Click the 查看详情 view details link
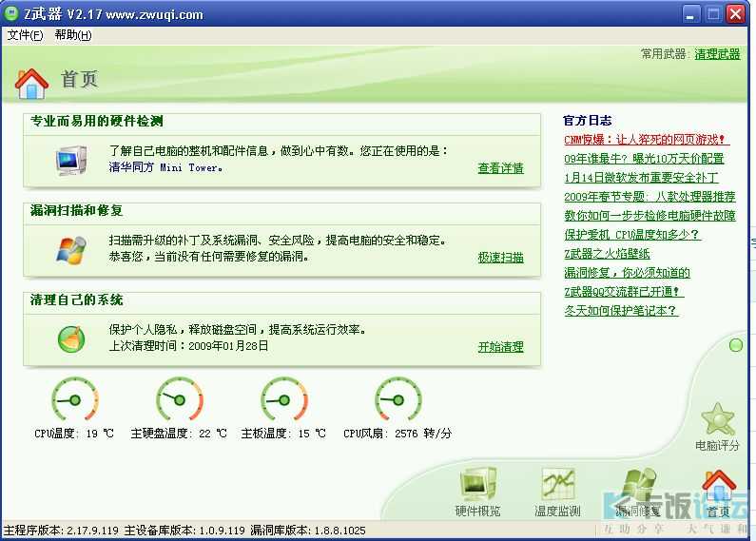The width and height of the screenshot is (756, 541). [500, 167]
